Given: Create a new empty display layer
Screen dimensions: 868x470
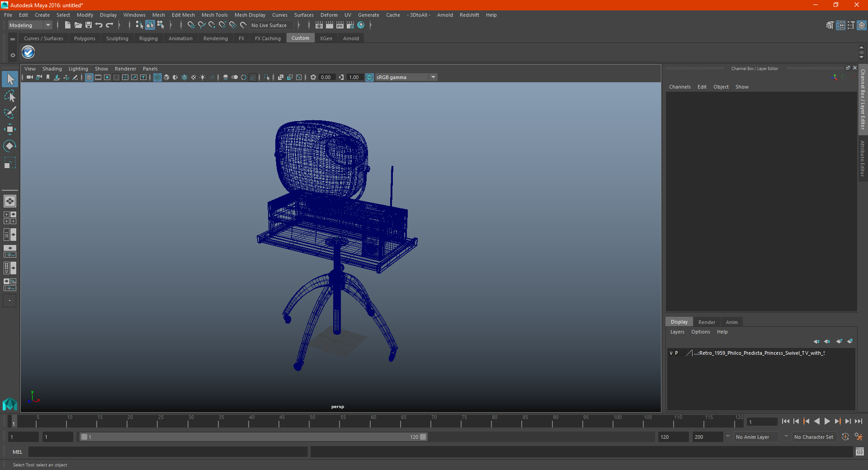Looking at the screenshot, I should pyautogui.click(x=839, y=341).
